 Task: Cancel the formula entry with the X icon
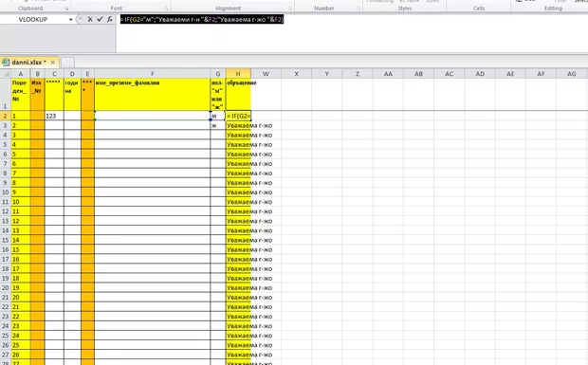click(x=90, y=19)
